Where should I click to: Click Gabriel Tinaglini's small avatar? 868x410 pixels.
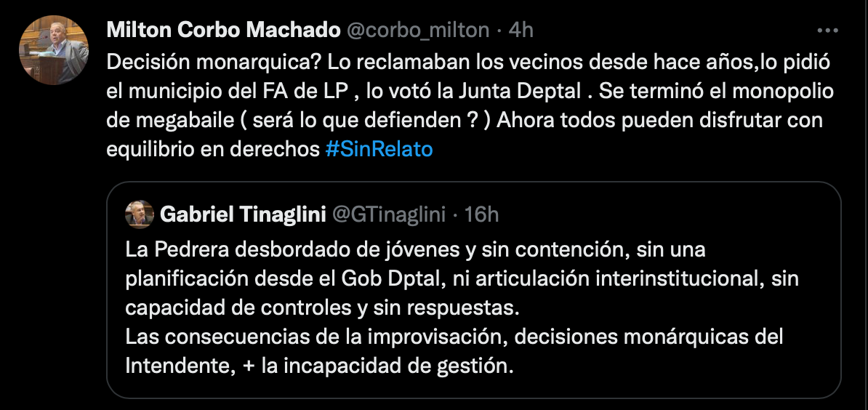[140, 214]
